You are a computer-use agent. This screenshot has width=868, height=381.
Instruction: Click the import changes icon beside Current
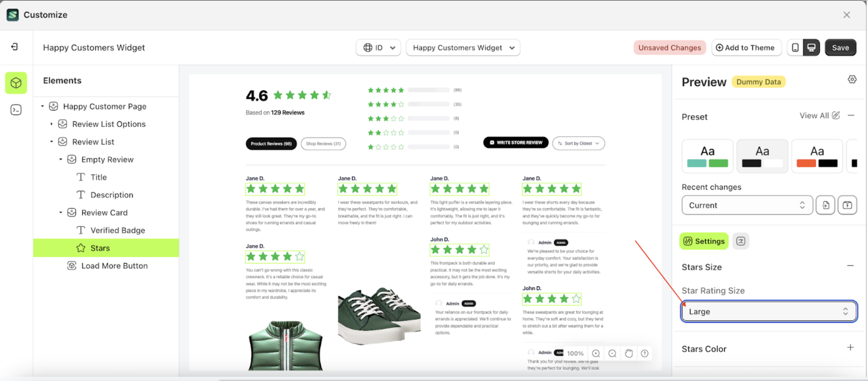point(826,205)
